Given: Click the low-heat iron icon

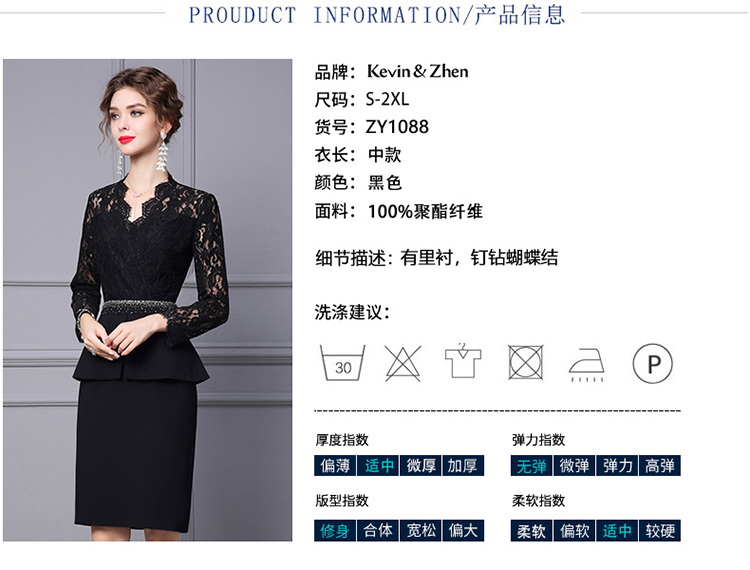Looking at the screenshot, I should (587, 364).
